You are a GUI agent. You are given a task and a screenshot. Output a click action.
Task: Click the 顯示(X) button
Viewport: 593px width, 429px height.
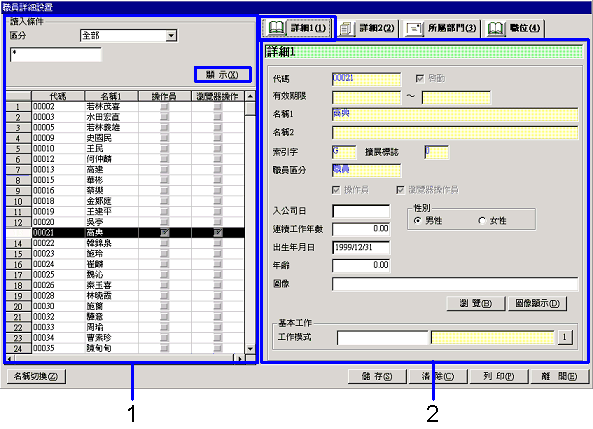(x=222, y=75)
